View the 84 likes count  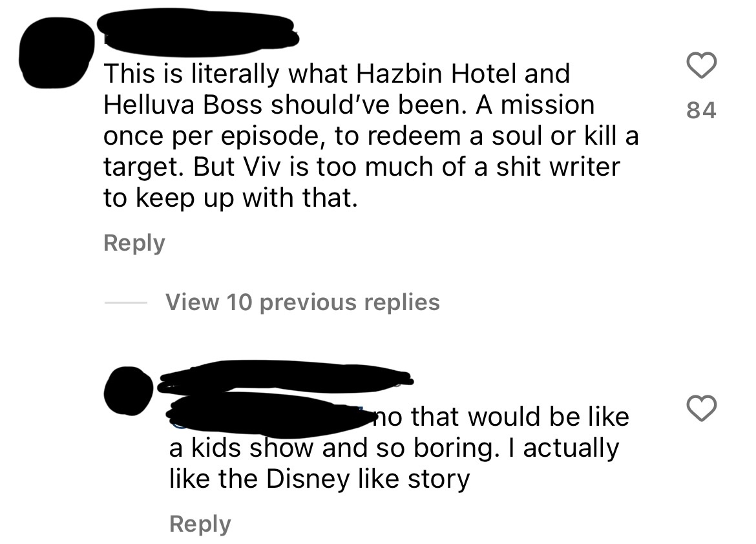(x=702, y=110)
